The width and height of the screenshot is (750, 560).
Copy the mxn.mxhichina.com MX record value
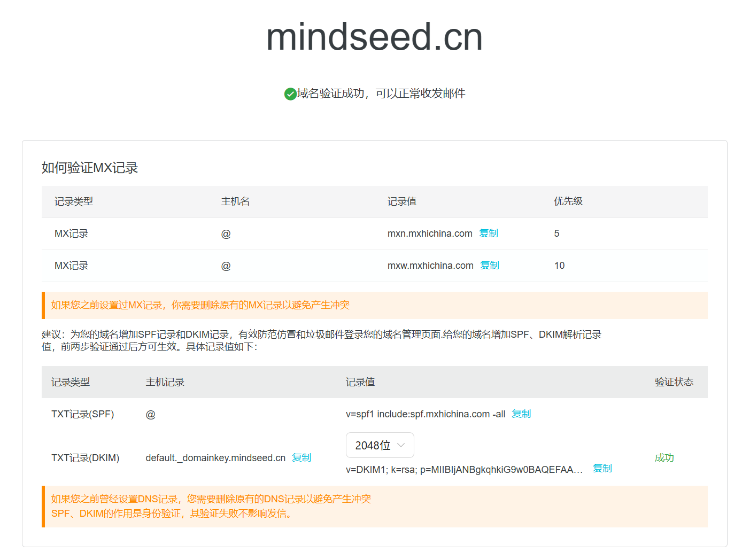pos(489,234)
